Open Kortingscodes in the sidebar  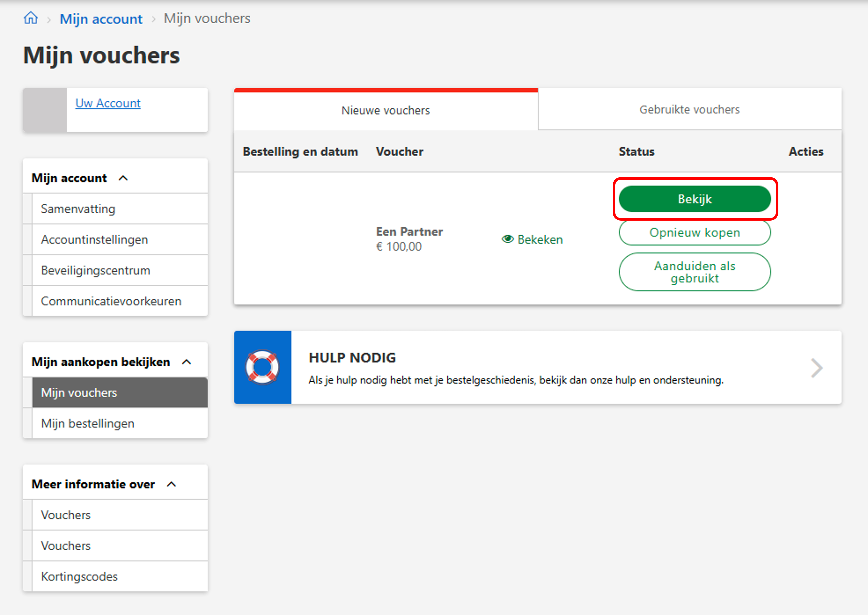coord(120,576)
